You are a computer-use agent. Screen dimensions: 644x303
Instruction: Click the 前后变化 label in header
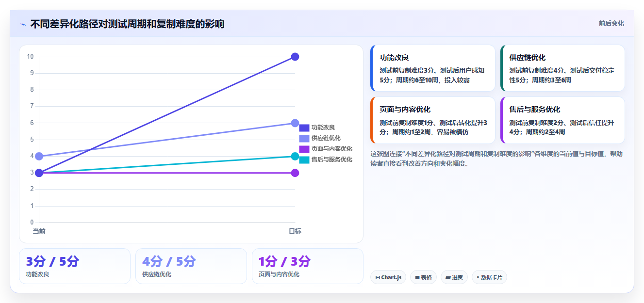[611, 23]
